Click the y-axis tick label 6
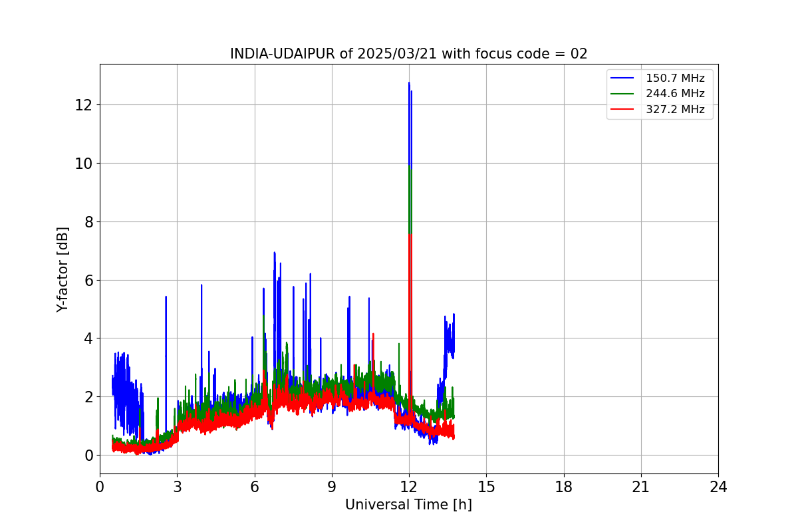Screen dimensions: 798x532 pos(89,280)
